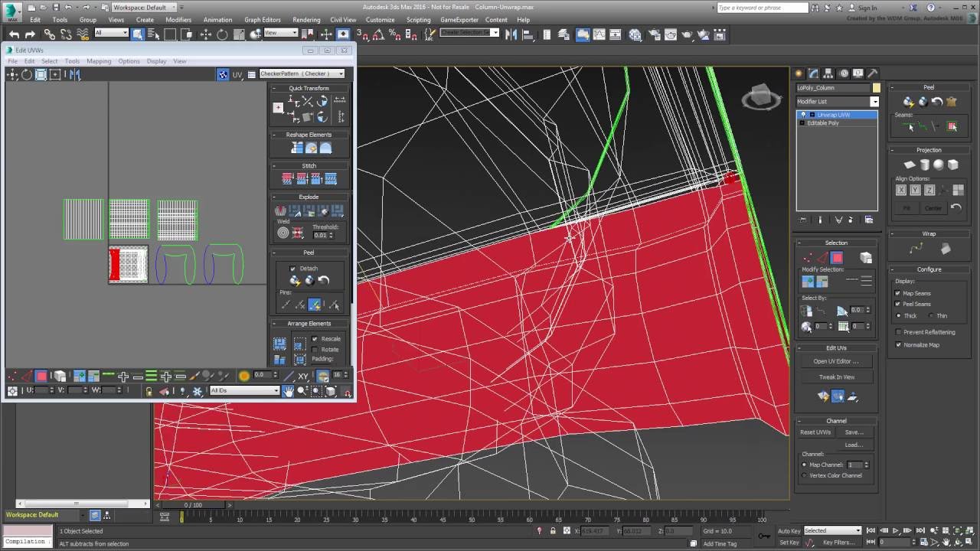Click Open UV Editor button
The height and width of the screenshot is (551, 980).
point(836,361)
